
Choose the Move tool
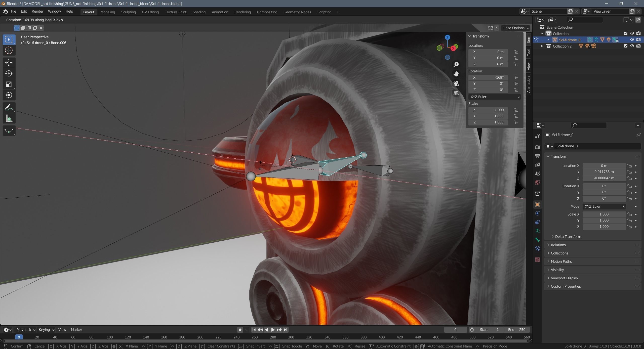coord(9,63)
